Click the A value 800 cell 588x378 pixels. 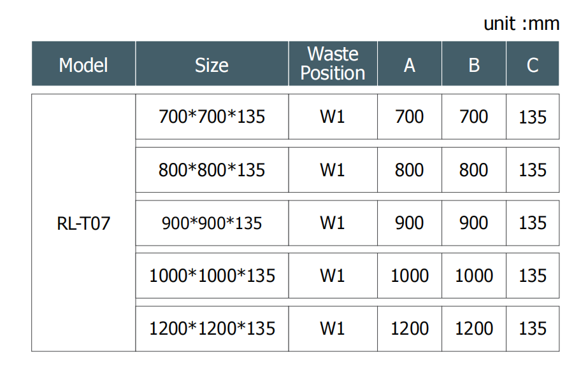pyautogui.click(x=410, y=170)
